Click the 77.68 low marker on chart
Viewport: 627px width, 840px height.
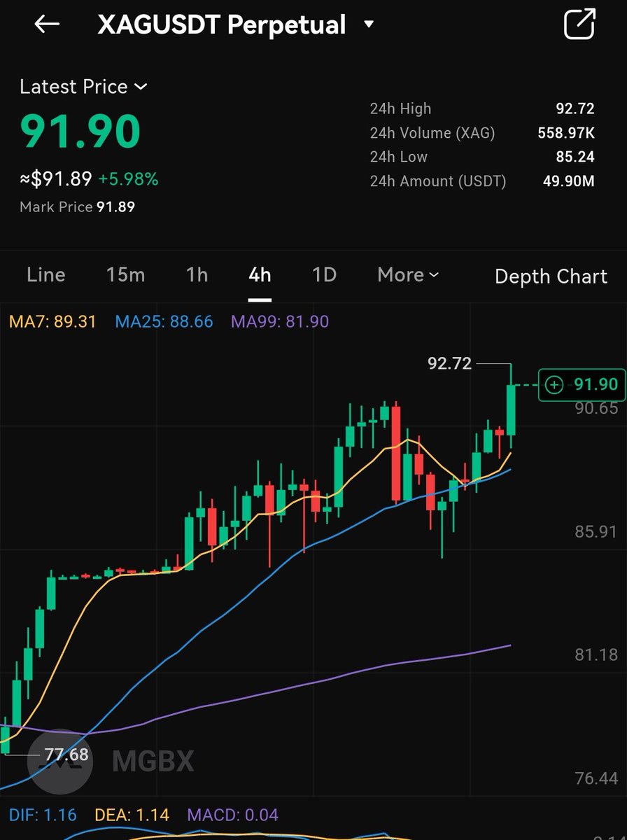(66, 755)
